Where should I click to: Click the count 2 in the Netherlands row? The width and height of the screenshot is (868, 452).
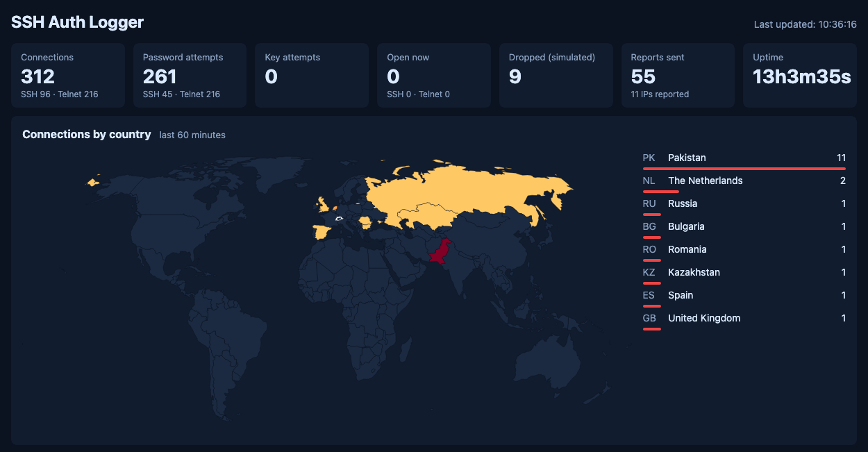coord(843,181)
